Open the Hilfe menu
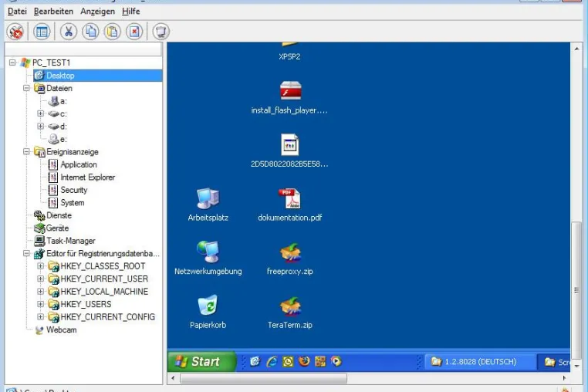The width and height of the screenshot is (588, 392). [x=131, y=12]
